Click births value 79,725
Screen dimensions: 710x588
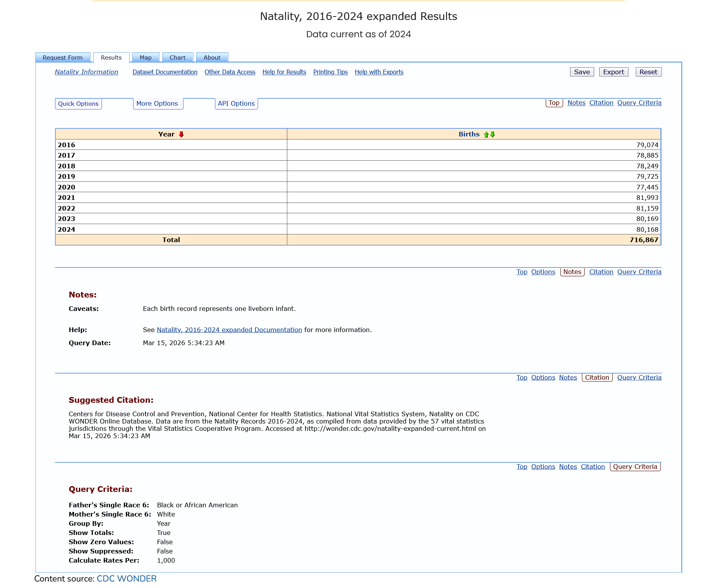(x=647, y=176)
